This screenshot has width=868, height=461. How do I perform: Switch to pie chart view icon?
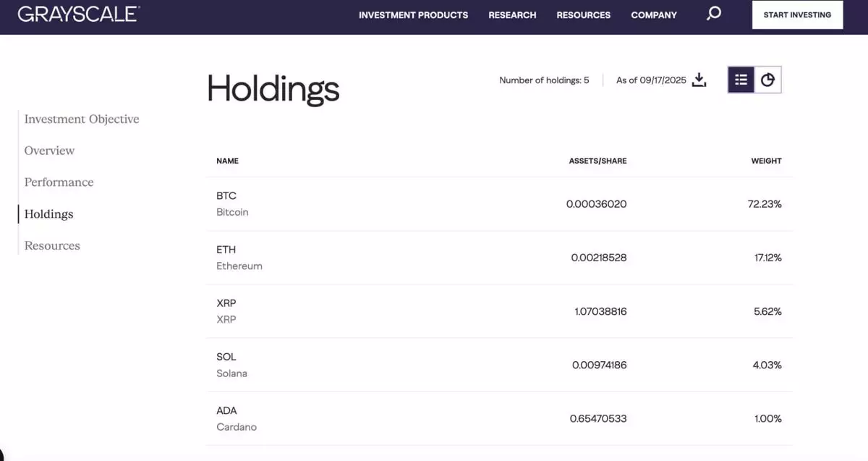click(767, 80)
